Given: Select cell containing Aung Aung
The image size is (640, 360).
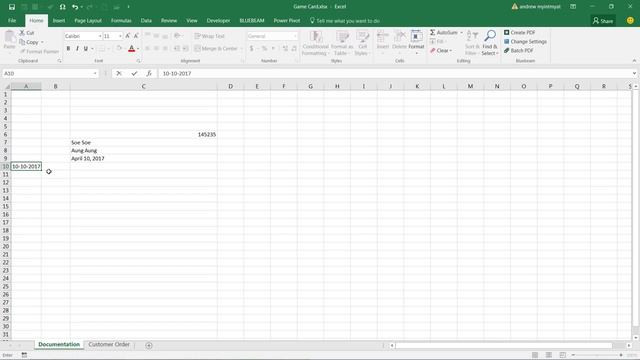Looking at the screenshot, I should pos(144,150).
